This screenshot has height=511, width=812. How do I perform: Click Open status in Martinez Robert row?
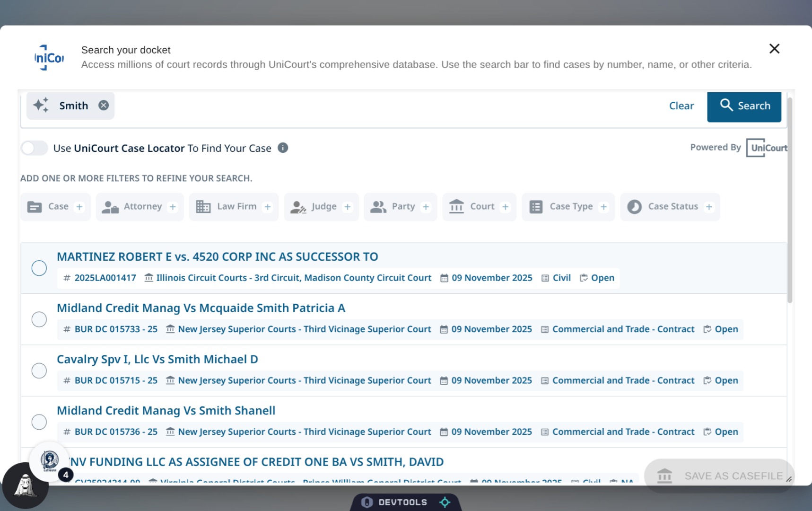tap(602, 278)
